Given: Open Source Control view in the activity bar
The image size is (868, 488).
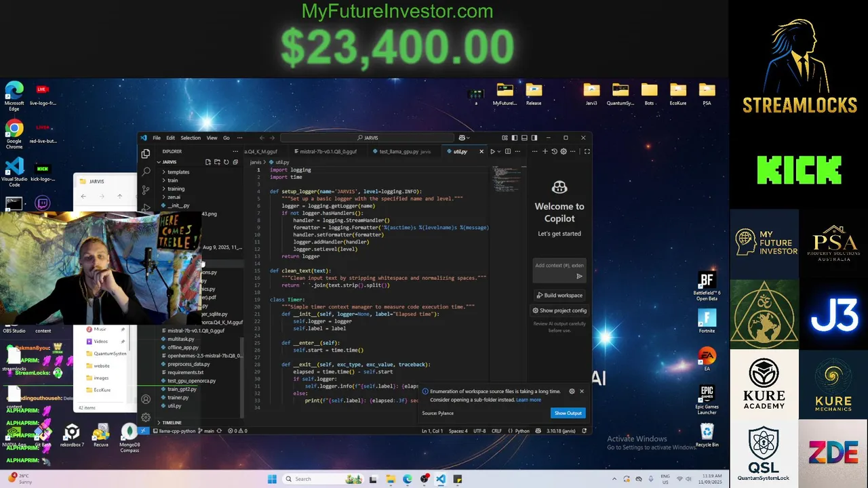Looking at the screenshot, I should 146,190.
